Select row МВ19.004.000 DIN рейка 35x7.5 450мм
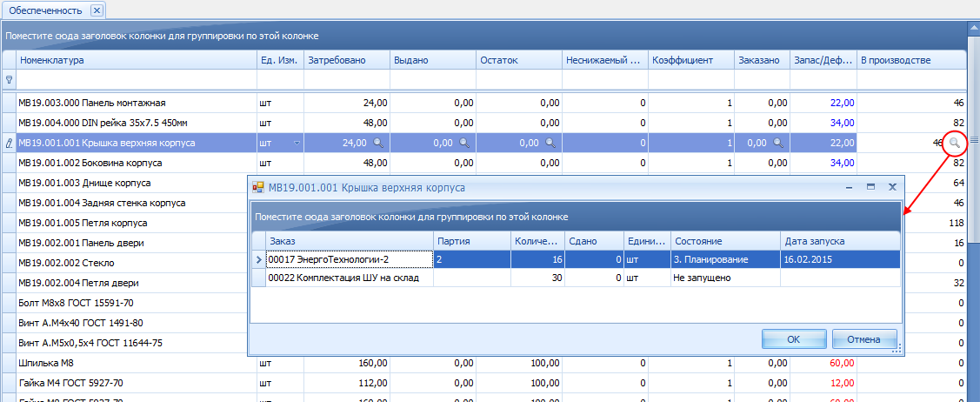This screenshot has height=402, width=980. tap(485, 123)
